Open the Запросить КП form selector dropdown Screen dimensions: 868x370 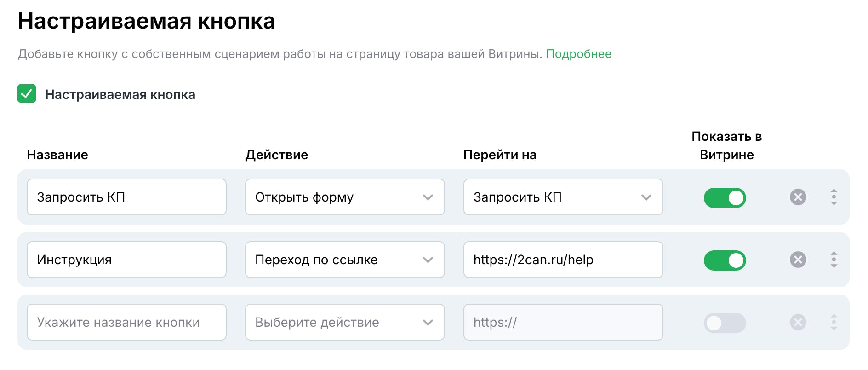pos(563,197)
